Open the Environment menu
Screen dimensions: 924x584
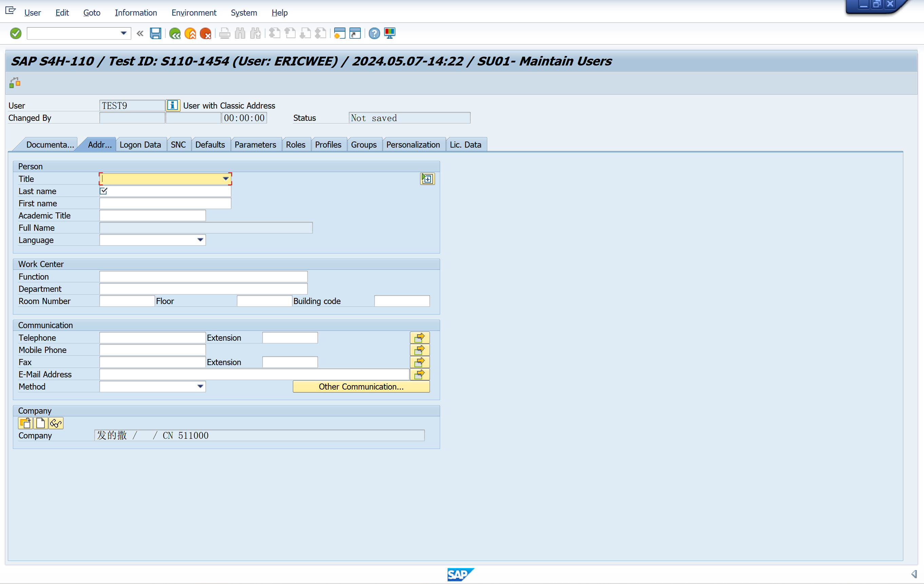click(194, 13)
